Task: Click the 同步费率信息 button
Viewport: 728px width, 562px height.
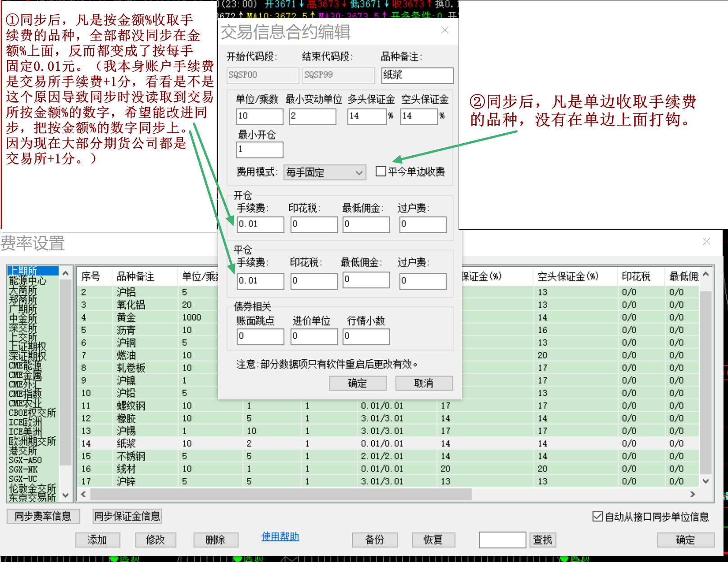Action: pyautogui.click(x=43, y=516)
